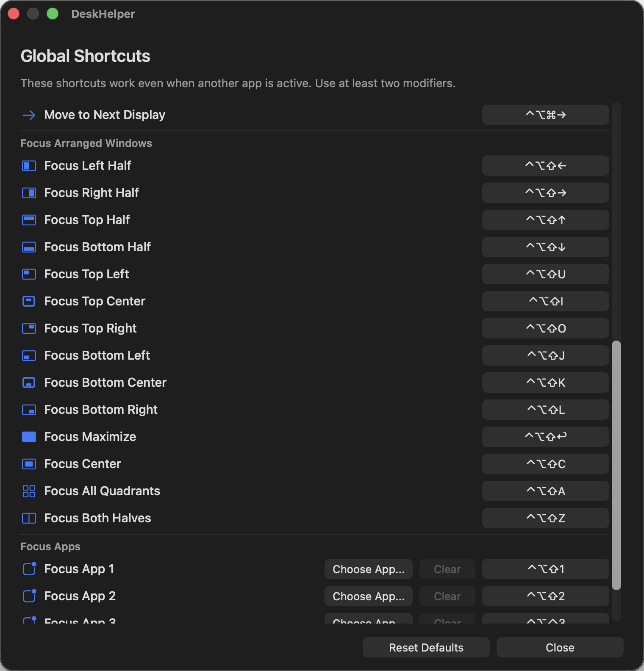Screen dimensions: 644x671
Task: Click the Move to Next Display arrow icon
Action: 29,115
